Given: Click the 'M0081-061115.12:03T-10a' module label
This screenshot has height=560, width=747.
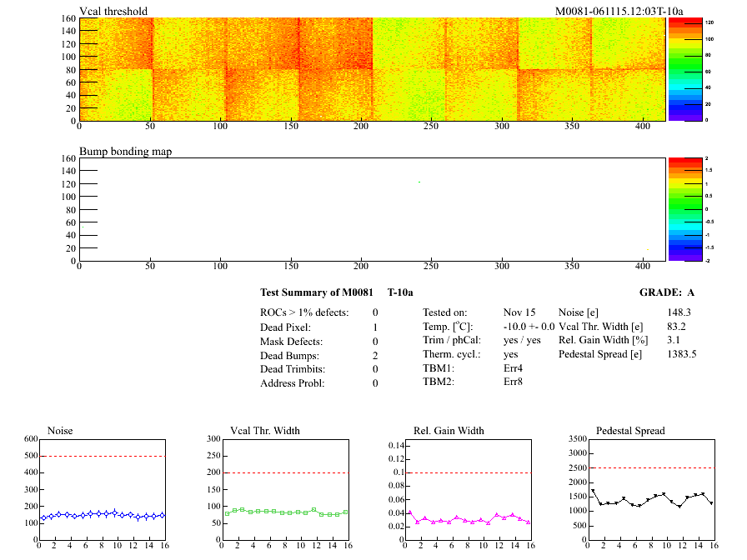Looking at the screenshot, I should (619, 11).
